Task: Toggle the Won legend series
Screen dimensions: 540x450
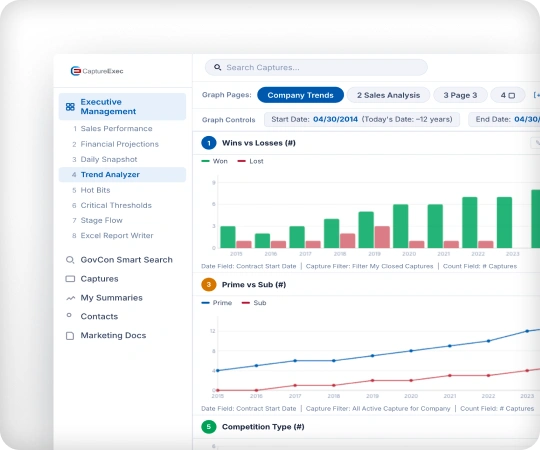Action: pos(215,161)
